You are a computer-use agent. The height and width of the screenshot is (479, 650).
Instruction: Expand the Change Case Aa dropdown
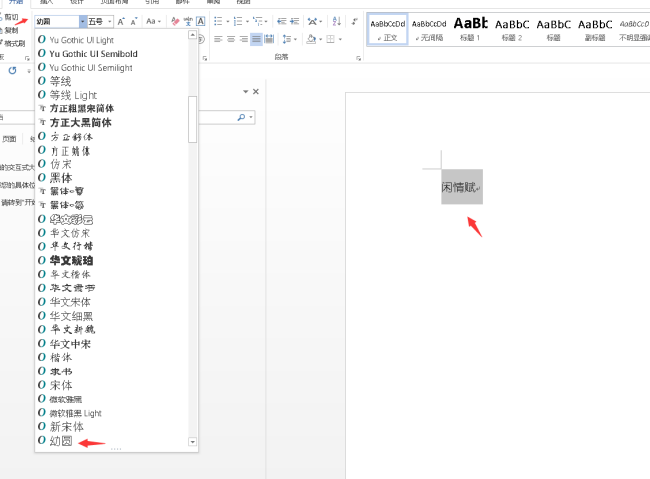click(155, 21)
